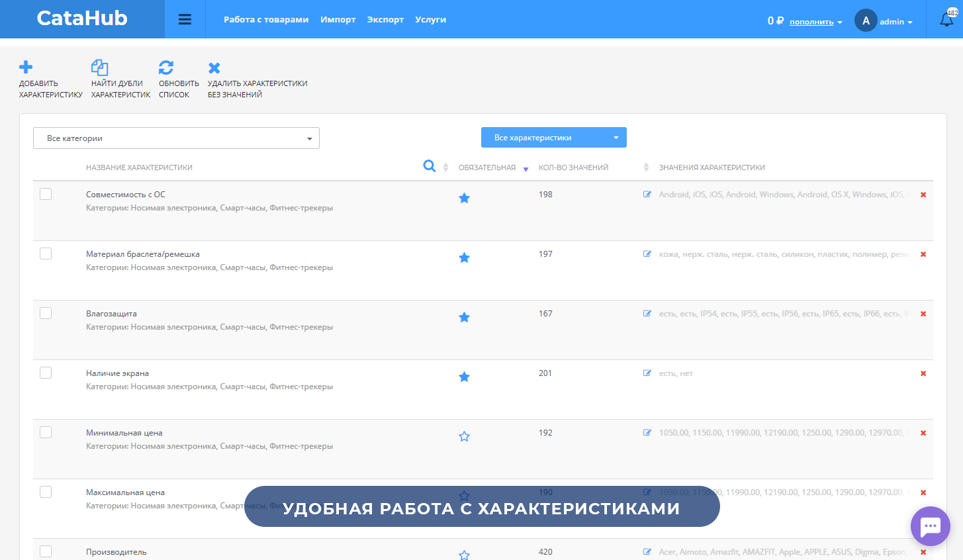Edit values of Наличие экрана
Image resolution: width=963 pixels, height=560 pixels.
pos(647,373)
